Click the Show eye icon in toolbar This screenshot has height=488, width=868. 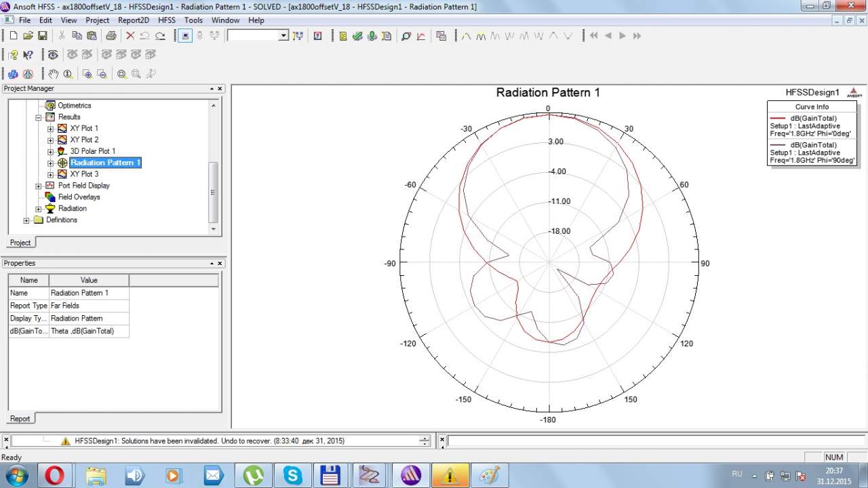[53, 55]
